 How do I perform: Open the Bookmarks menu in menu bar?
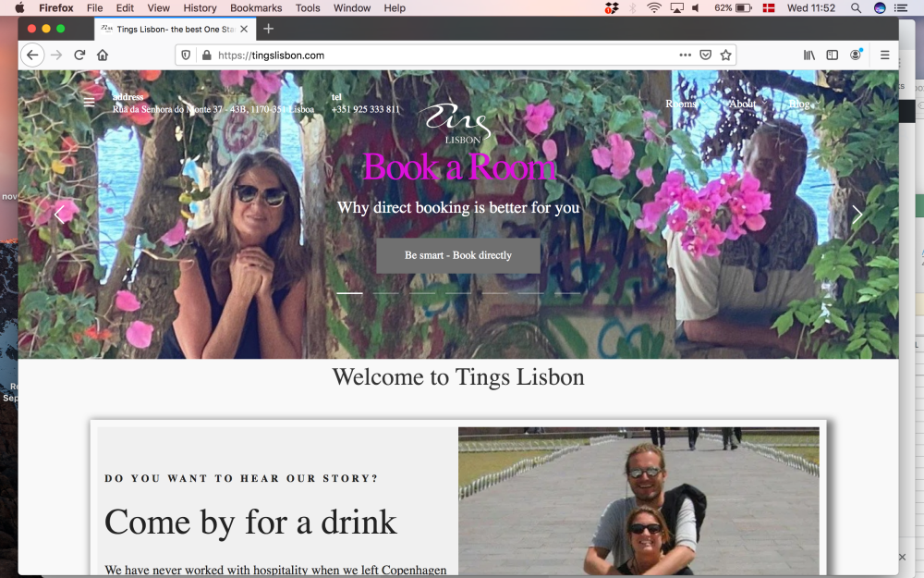[256, 7]
